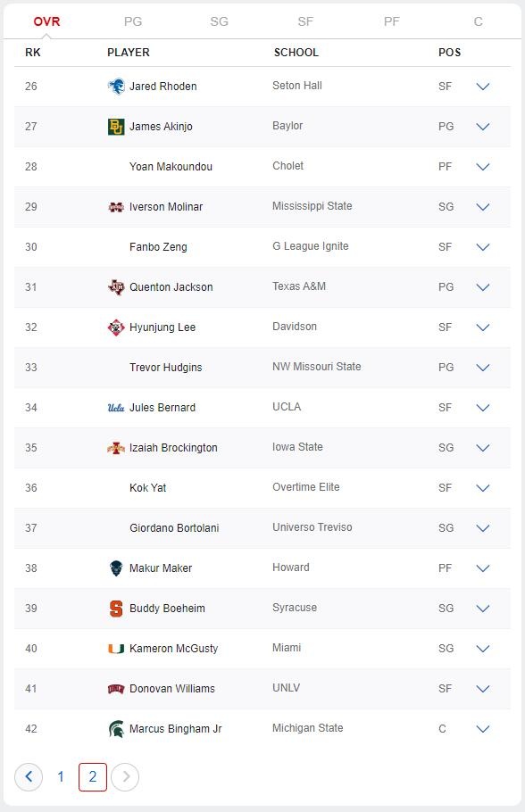Expand Fanbo Zeng row chevron
This screenshot has width=525, height=812.
[x=482, y=247]
